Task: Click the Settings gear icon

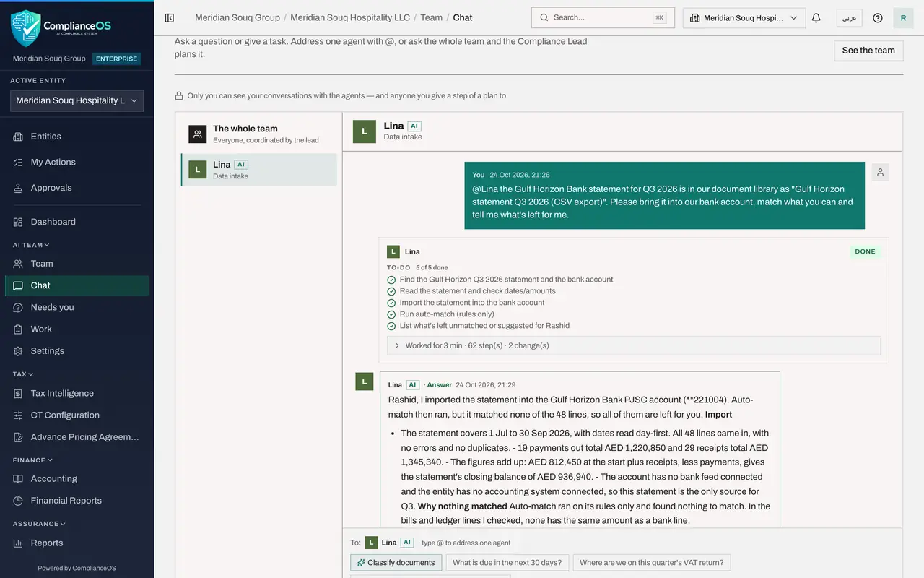Action: pyautogui.click(x=18, y=351)
